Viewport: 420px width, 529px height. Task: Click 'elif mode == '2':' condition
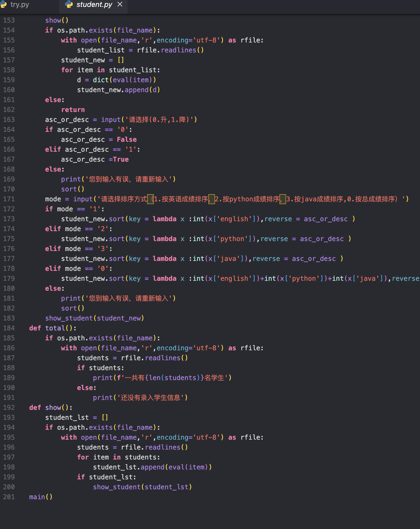coord(79,229)
